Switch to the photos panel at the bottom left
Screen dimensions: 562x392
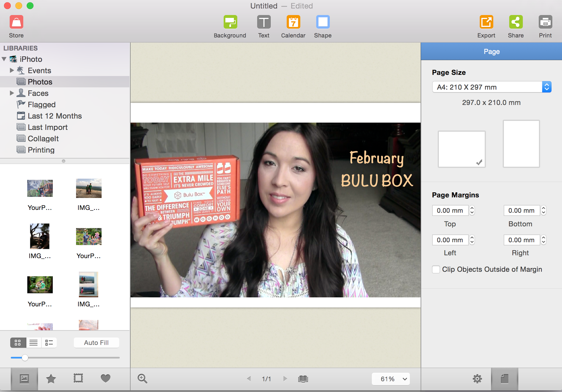24,379
